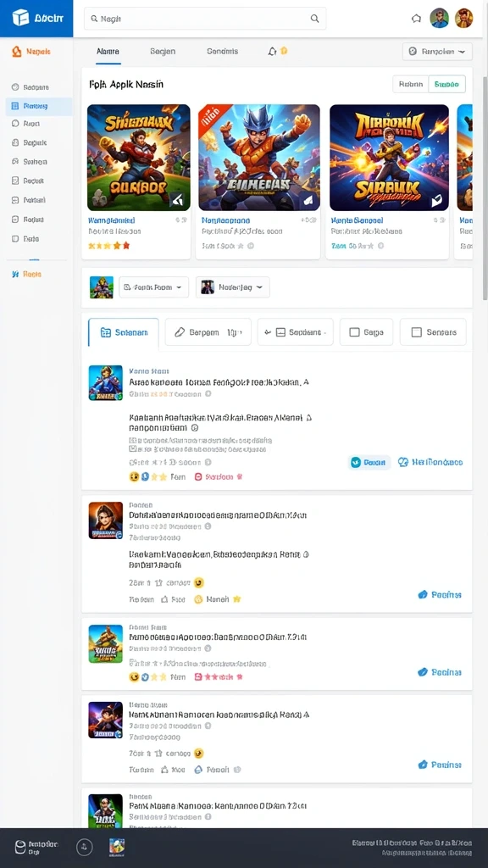Image resolution: width=488 pixels, height=868 pixels.
Task: Click the circular download icon in the bottom bar
Action: coord(84,847)
